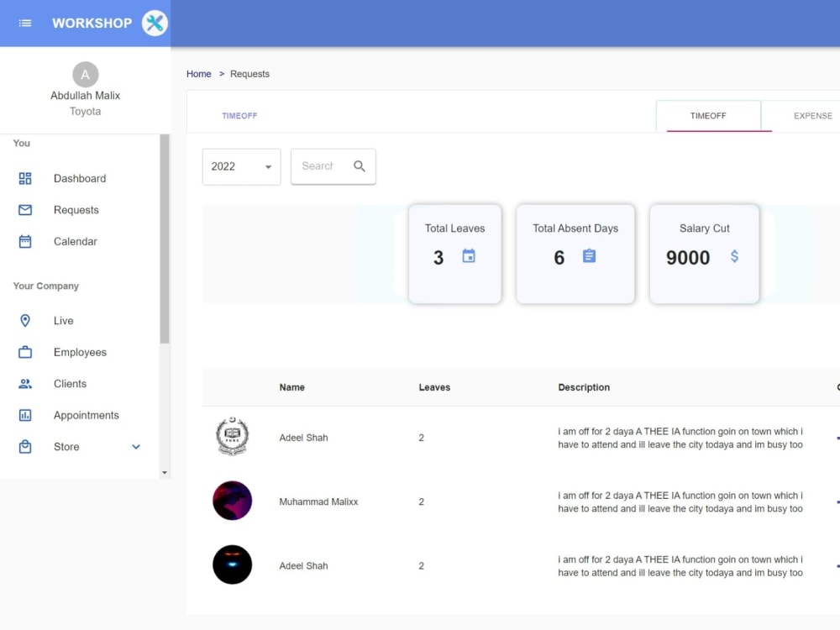Click the search magnifier icon
The height and width of the screenshot is (630, 840).
coord(360,166)
